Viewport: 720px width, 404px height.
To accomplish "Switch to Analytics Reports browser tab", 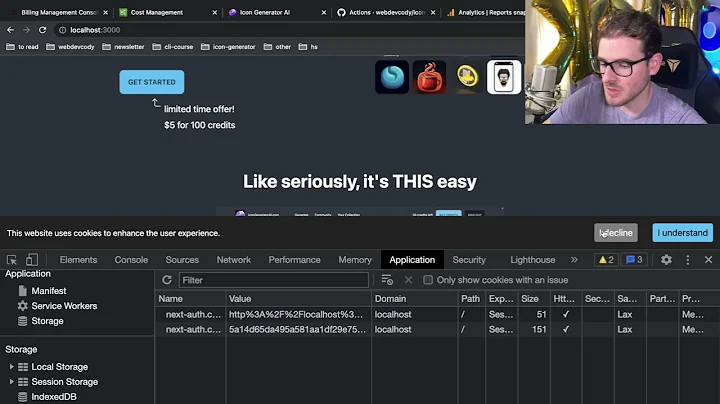I will pyautogui.click(x=485, y=12).
